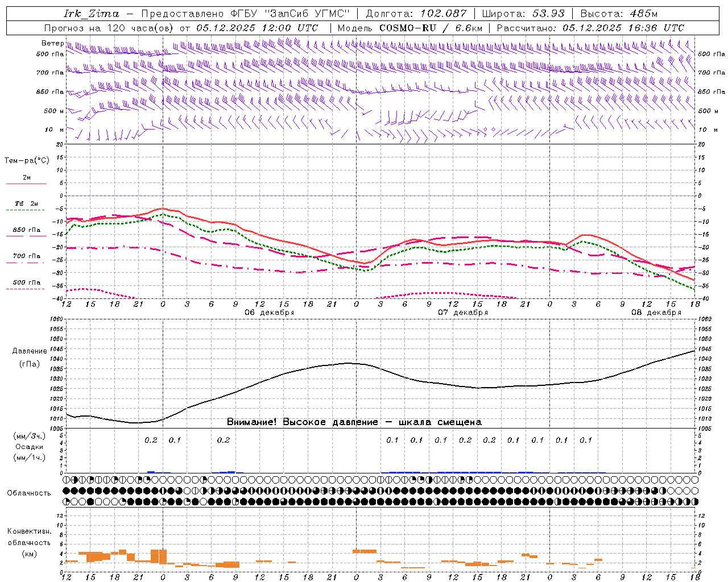This screenshot has width=728, height=582.
Task: Click the (мм/3ч.) precipitation unit label
Action: [29, 436]
